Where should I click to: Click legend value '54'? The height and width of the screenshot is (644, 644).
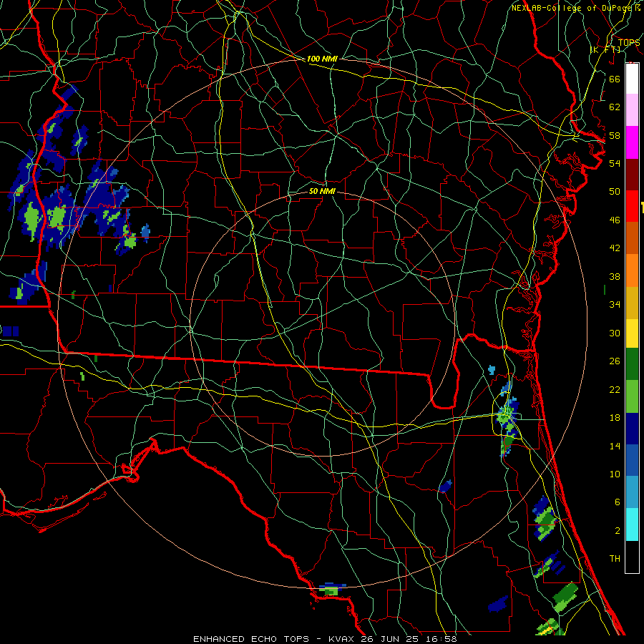click(x=615, y=163)
